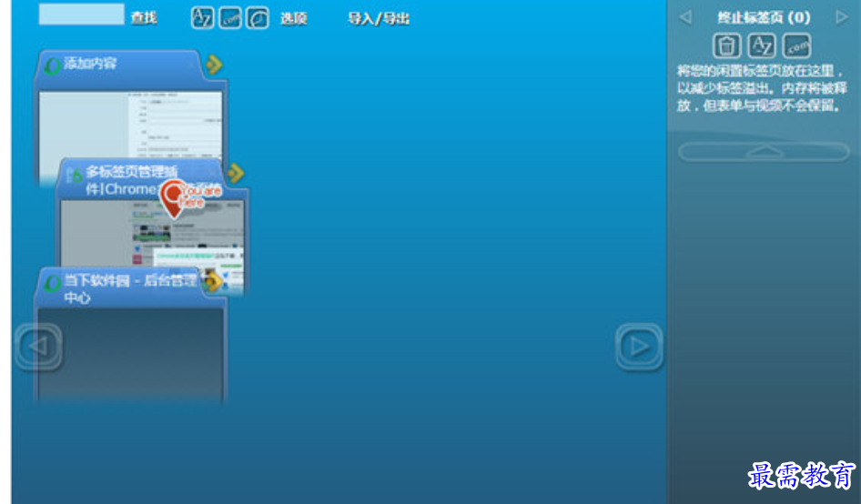Open the 当下软件园 - 后台管理中心 tab title
Screen dimensions: 861x504
pos(129,288)
